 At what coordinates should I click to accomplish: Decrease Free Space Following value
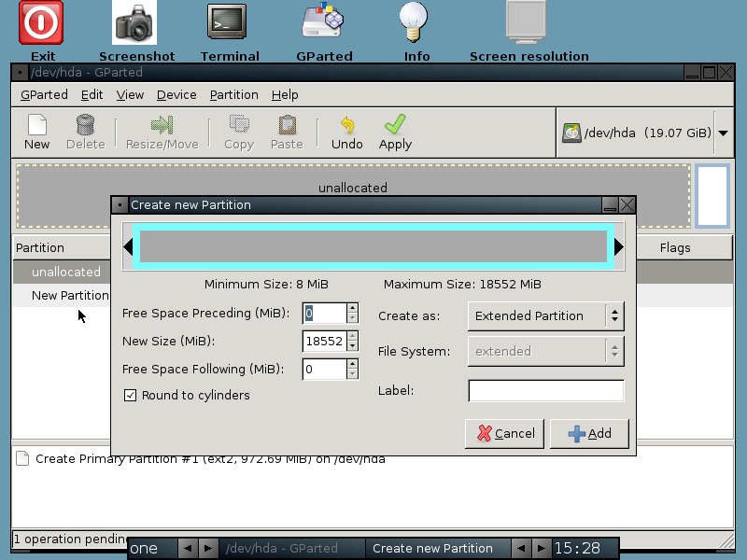(353, 374)
